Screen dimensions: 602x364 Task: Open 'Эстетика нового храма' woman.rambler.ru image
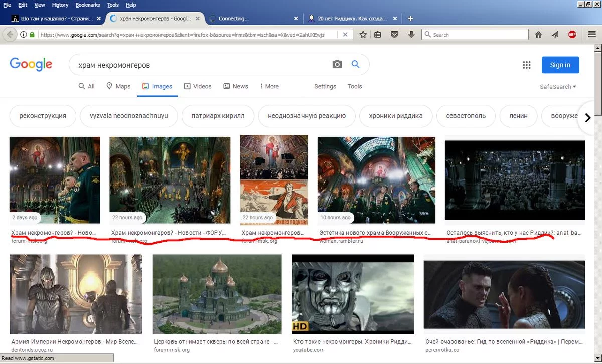click(x=376, y=180)
